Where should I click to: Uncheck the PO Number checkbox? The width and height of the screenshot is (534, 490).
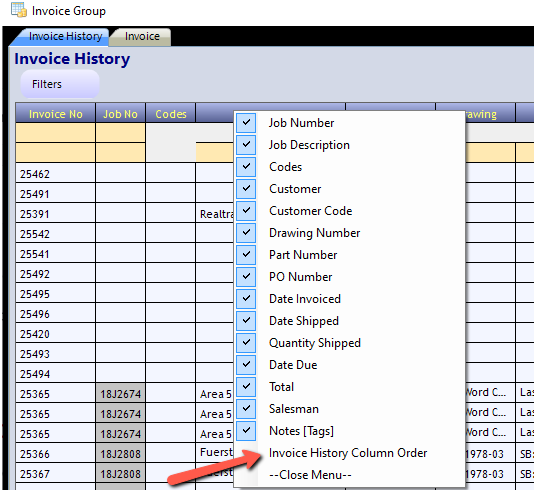(246, 277)
